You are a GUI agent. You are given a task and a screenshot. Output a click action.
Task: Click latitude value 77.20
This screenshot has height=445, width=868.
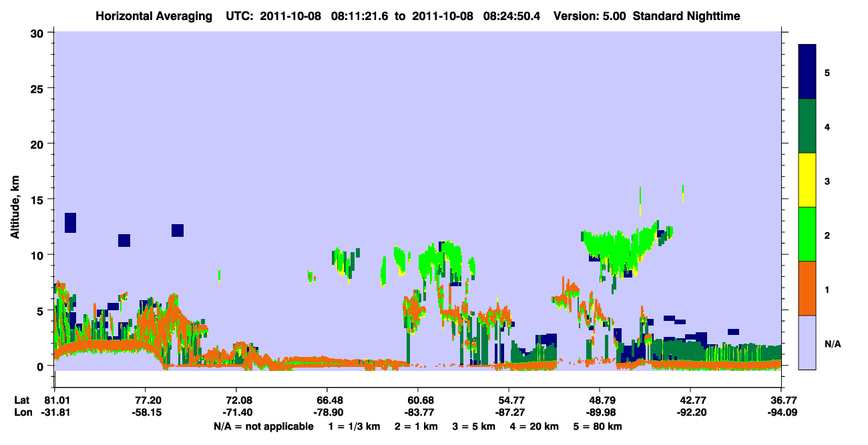tap(145, 400)
